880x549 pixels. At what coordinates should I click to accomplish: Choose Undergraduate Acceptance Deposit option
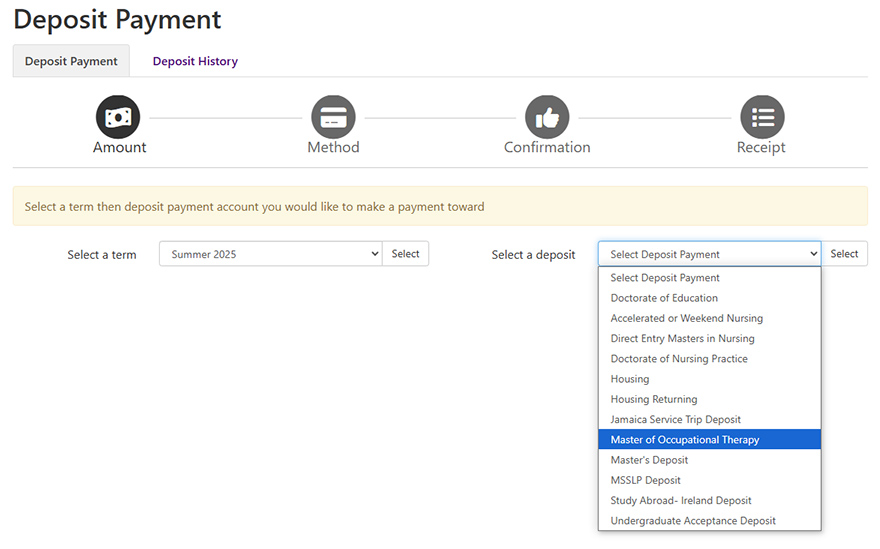[x=709, y=520]
